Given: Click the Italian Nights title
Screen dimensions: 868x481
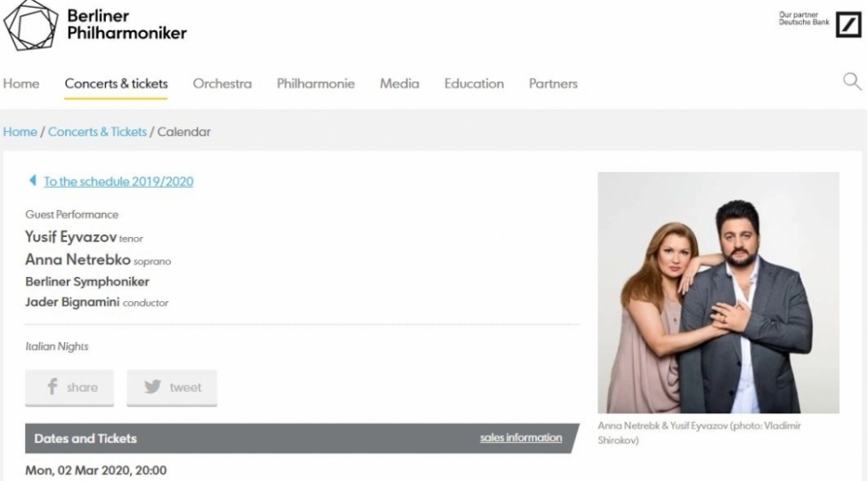Looking at the screenshot, I should pyautogui.click(x=56, y=346).
